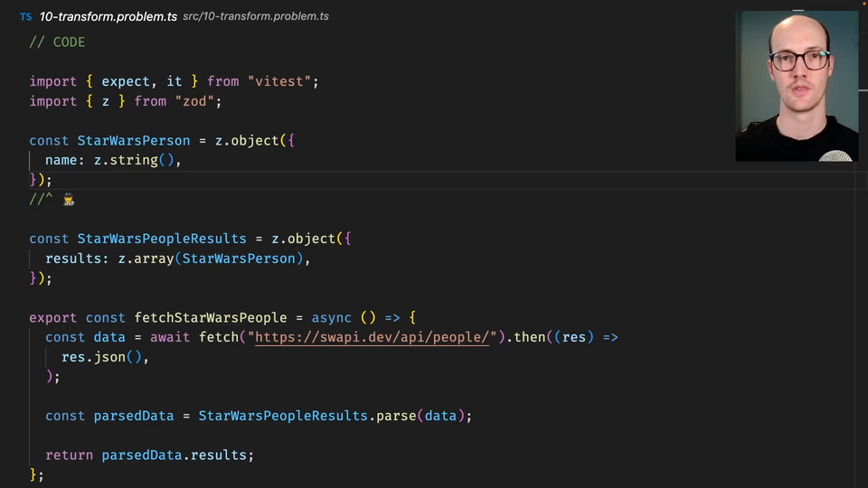The image size is (868, 488).
Task: Select the 10-transform.problem.ts tab title
Action: [108, 17]
